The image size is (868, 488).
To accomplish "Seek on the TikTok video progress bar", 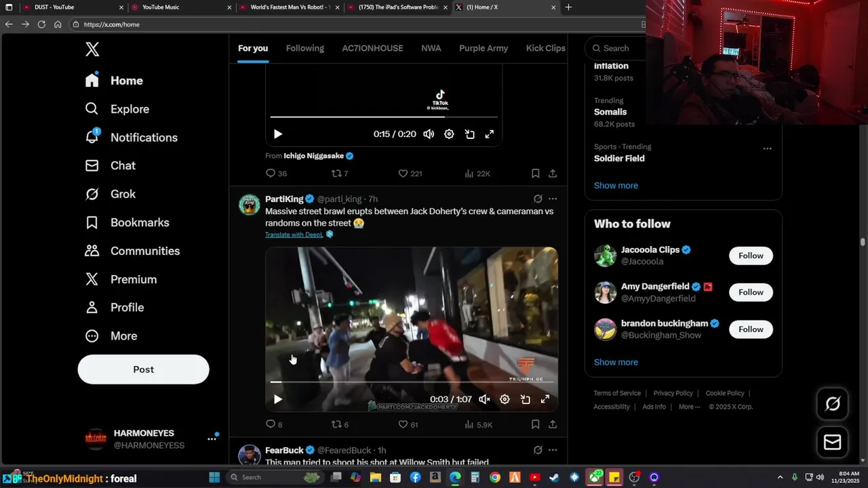I will pos(384,117).
